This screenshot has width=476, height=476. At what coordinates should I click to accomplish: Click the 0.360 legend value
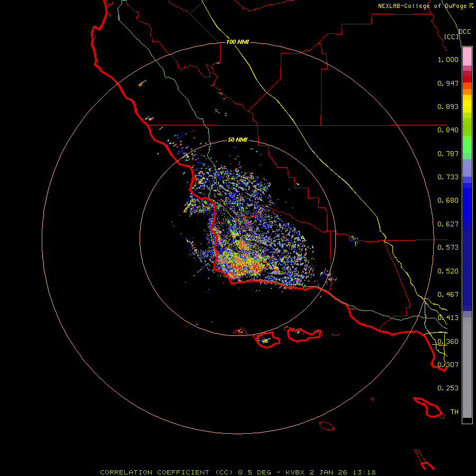click(448, 342)
